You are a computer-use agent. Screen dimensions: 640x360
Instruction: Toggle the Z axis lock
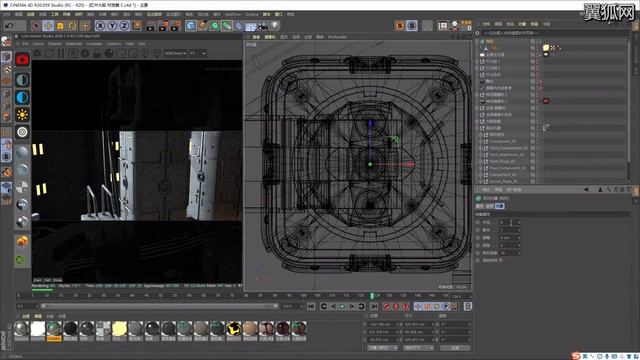(124, 26)
